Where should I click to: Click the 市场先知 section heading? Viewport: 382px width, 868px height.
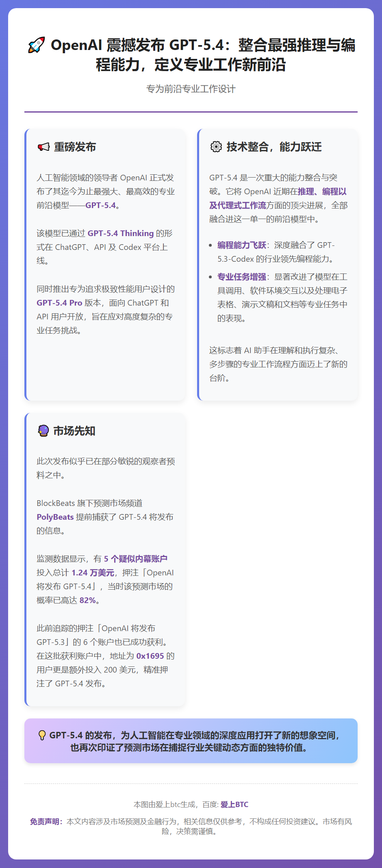(x=74, y=431)
